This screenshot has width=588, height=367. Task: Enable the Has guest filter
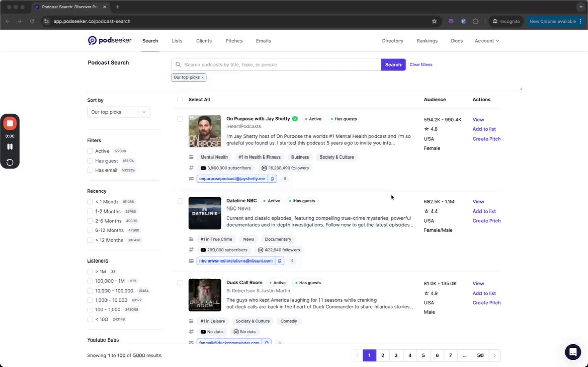(90, 161)
